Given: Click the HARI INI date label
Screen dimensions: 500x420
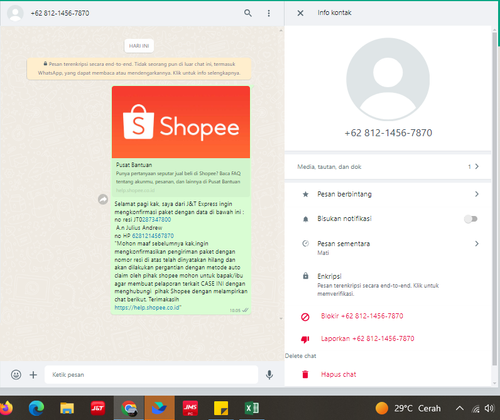Looking at the screenshot, I should coord(139,46).
